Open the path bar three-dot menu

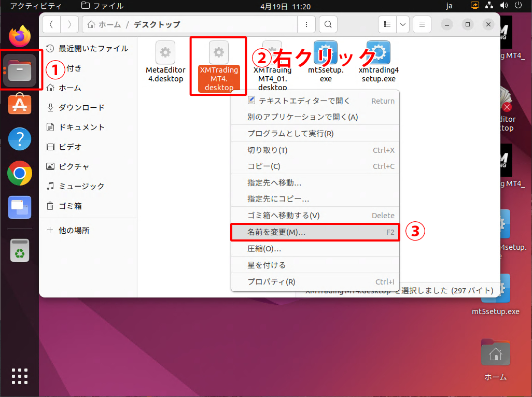coord(306,24)
